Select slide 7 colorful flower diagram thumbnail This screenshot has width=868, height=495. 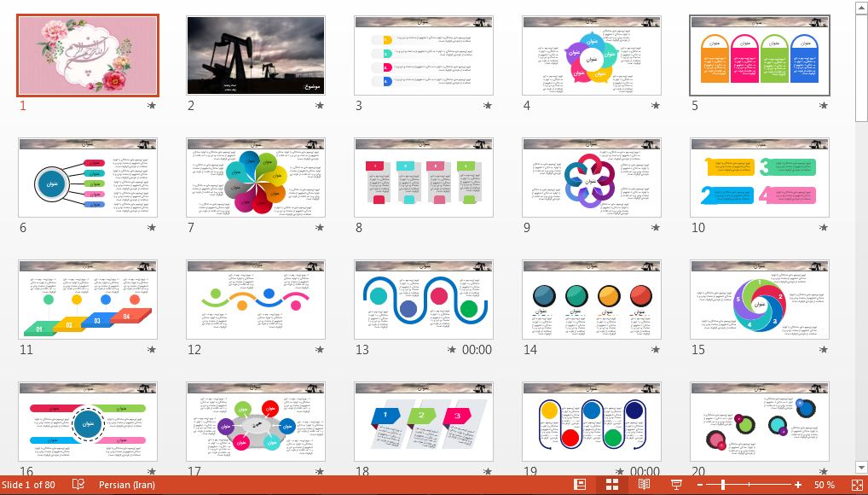click(x=255, y=178)
